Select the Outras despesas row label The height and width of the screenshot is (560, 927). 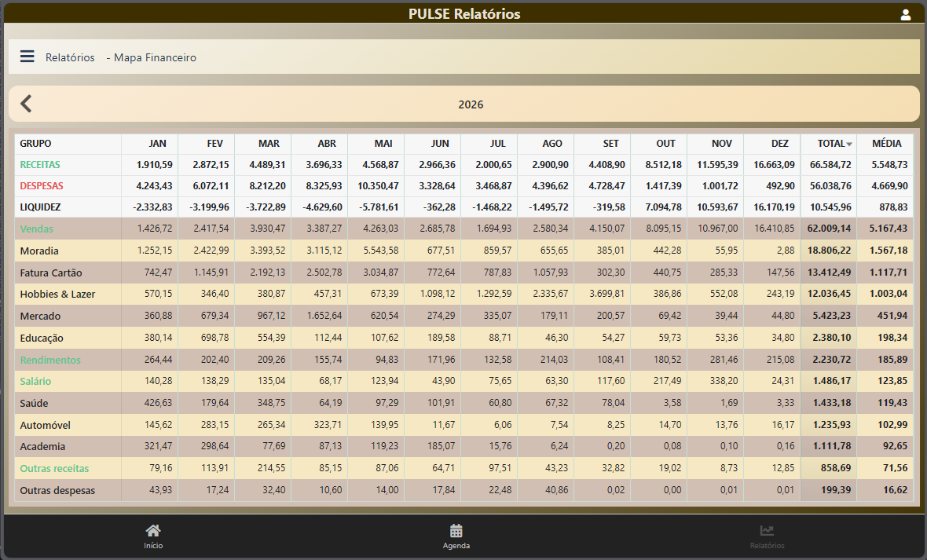[57, 490]
